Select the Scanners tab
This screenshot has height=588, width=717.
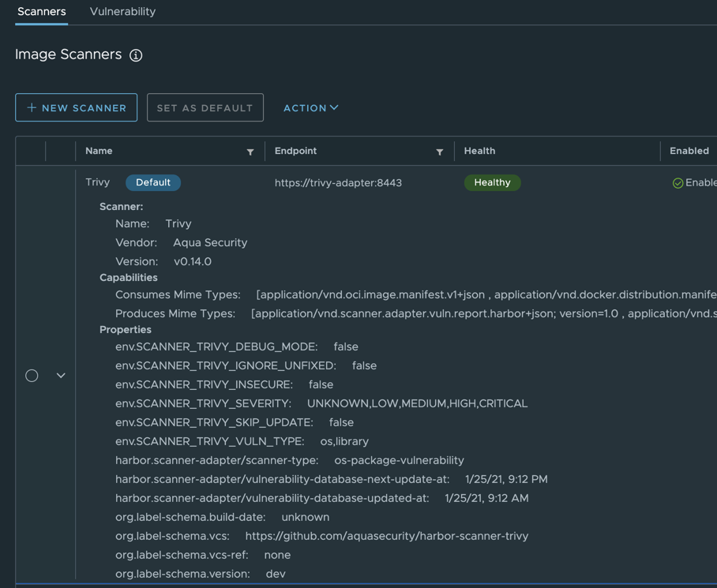tap(41, 12)
